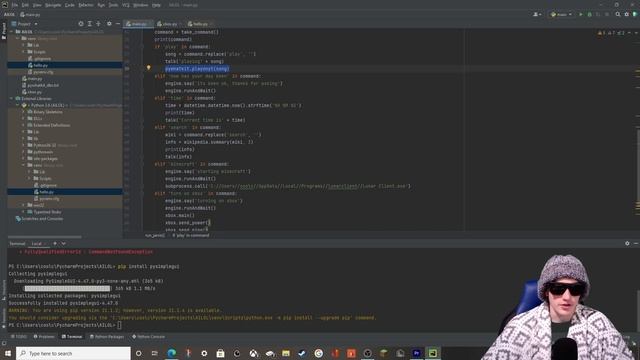Click the terminal prompt input line
Screen dimensions: 640x360
(65, 325)
